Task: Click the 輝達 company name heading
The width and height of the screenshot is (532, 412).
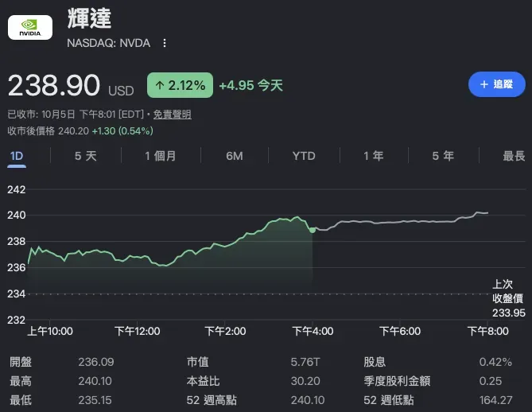Action: (89, 18)
